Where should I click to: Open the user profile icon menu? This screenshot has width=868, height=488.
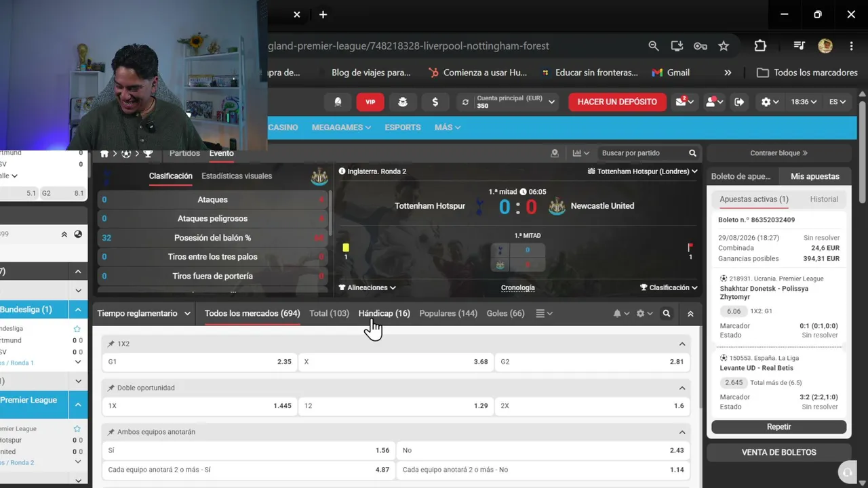[x=714, y=102]
